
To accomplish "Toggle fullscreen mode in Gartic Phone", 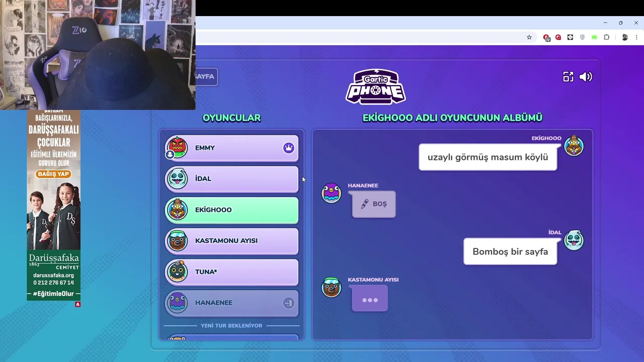I will click(x=568, y=76).
